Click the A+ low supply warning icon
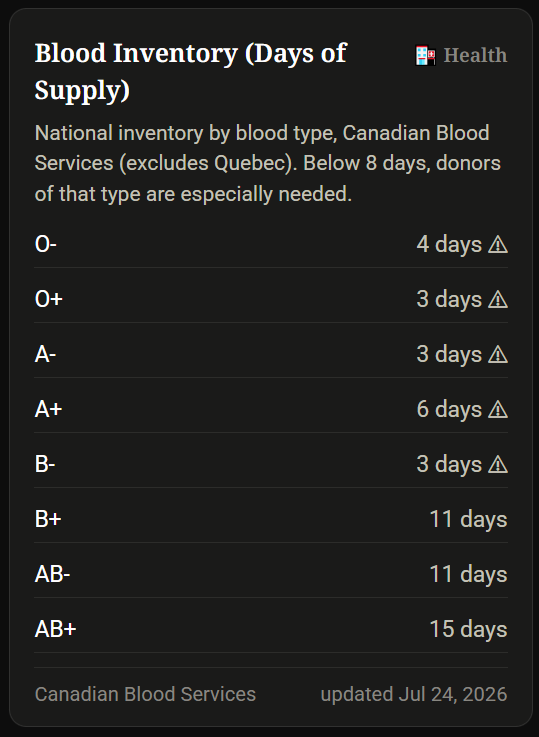Viewport: 539px width, 737px height. 498,409
